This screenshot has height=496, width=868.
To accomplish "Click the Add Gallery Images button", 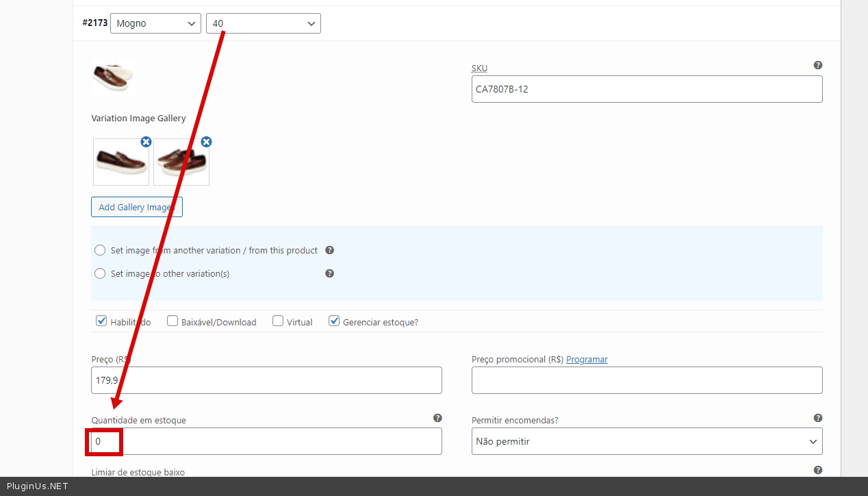I will pos(137,207).
